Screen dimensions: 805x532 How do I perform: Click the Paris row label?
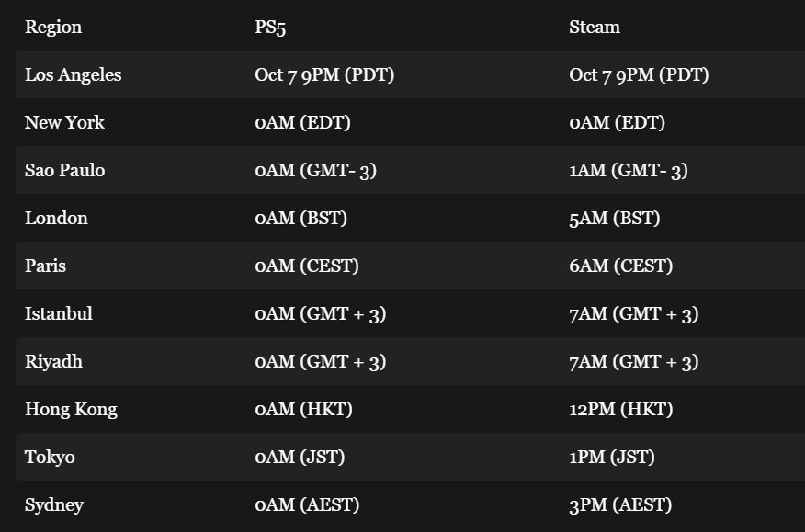click(x=45, y=266)
